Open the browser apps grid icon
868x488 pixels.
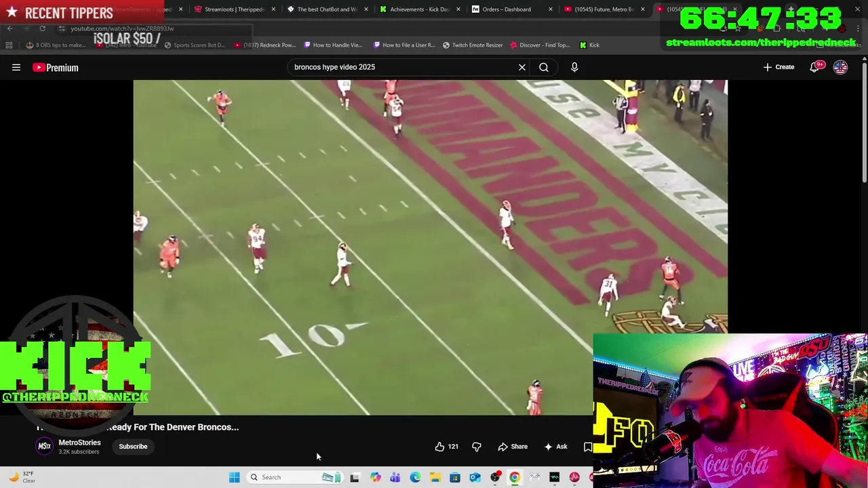pos(9,45)
